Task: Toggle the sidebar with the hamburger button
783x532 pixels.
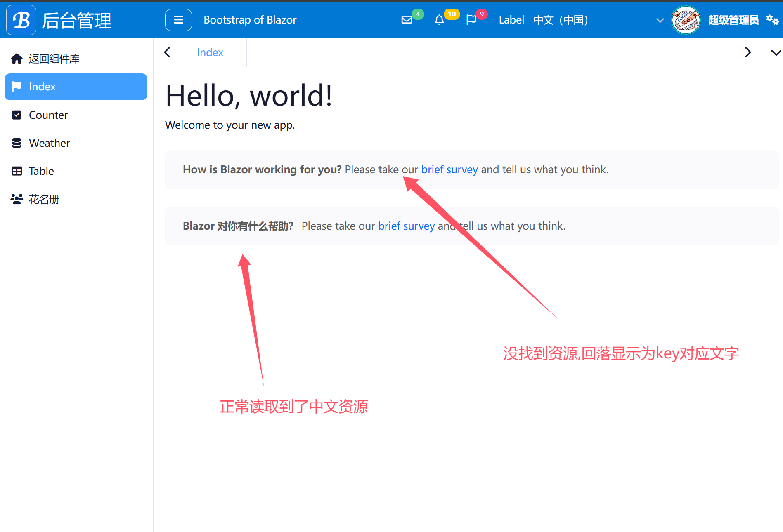Action: pyautogui.click(x=178, y=20)
